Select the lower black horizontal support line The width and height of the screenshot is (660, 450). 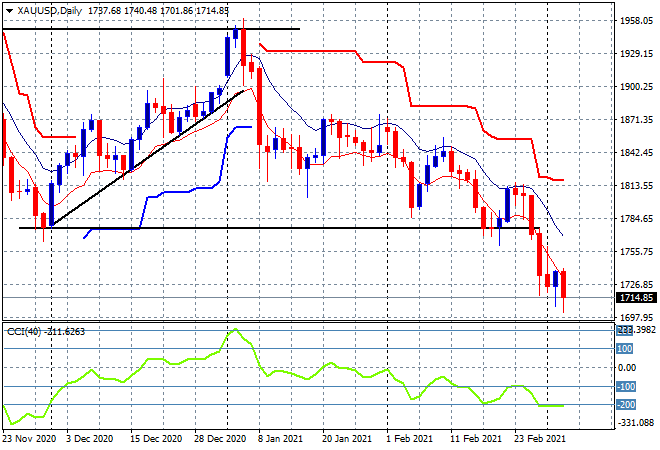[279, 228]
